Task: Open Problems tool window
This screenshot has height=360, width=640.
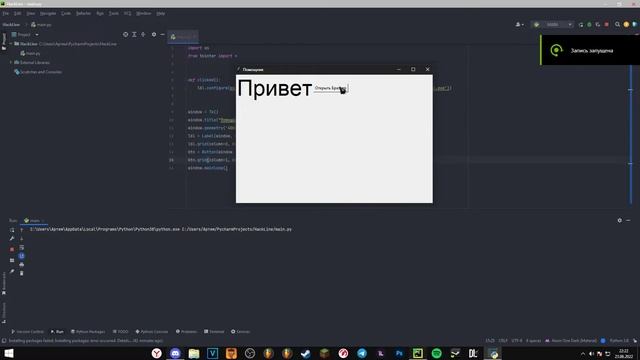Action: (x=186, y=331)
